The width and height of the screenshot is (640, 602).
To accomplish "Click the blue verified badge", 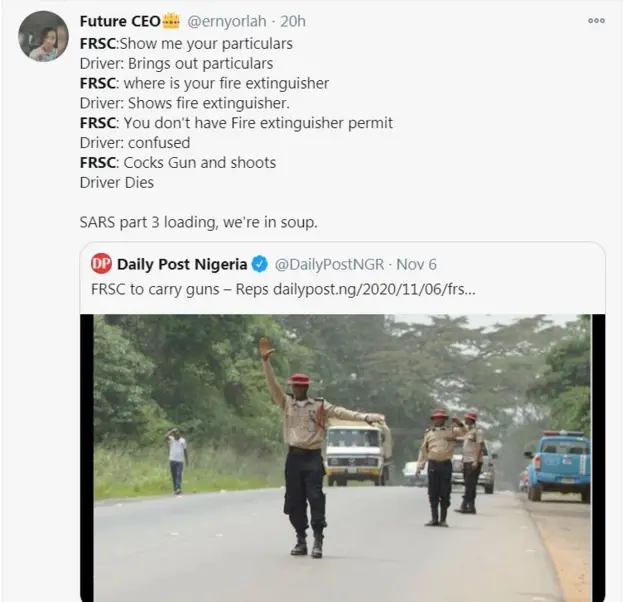I will [x=260, y=264].
